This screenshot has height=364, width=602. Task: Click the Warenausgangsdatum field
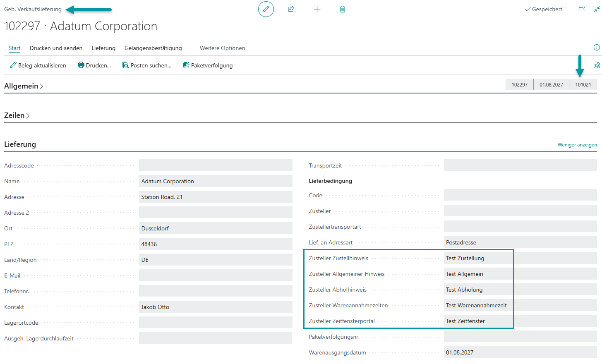coord(520,352)
